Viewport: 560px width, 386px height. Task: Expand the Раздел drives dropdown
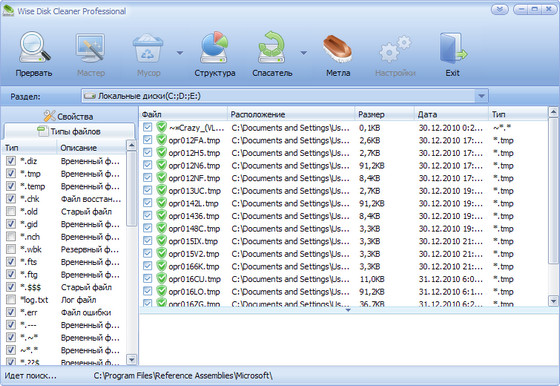pos(481,96)
